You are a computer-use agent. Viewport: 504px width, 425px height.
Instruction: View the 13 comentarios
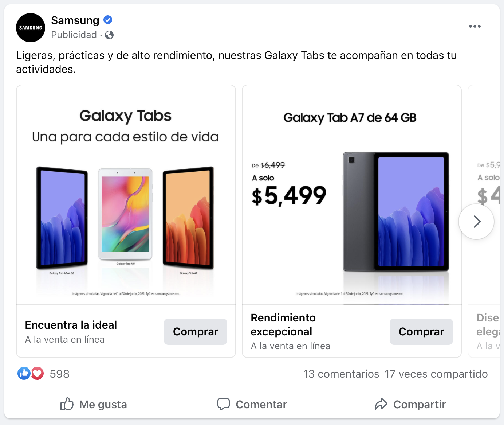click(x=341, y=374)
